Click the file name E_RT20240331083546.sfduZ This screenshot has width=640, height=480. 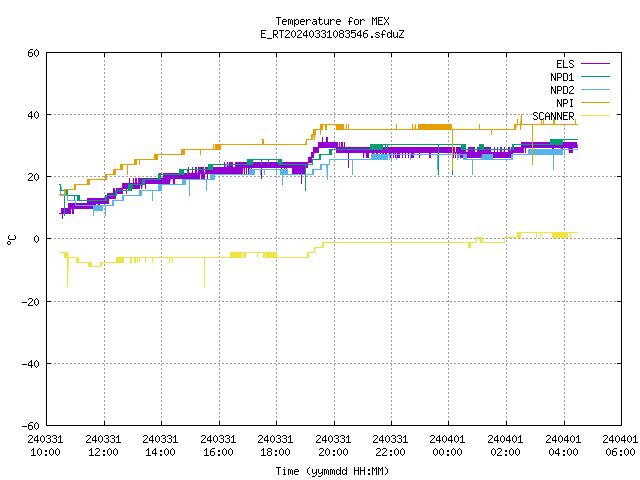(x=332, y=34)
